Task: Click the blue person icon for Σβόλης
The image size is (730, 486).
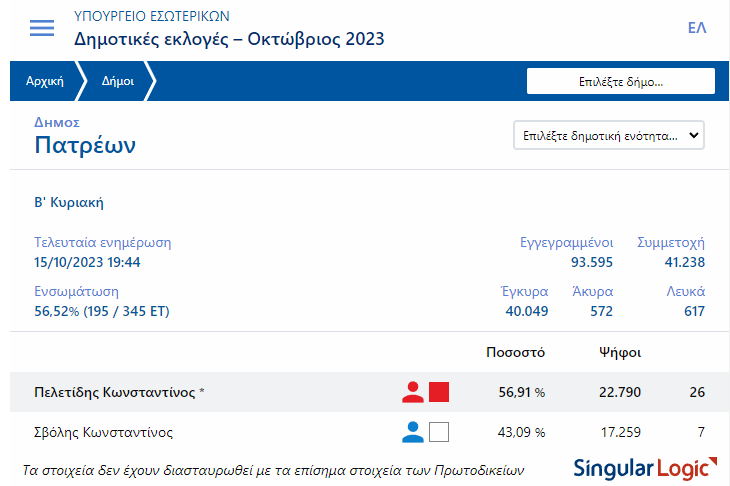Action: tap(412, 432)
